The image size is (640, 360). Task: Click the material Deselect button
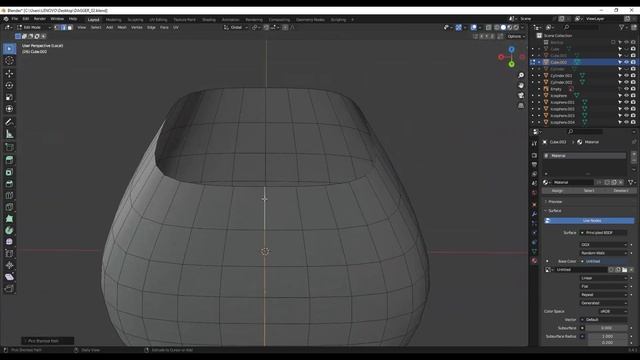620,191
